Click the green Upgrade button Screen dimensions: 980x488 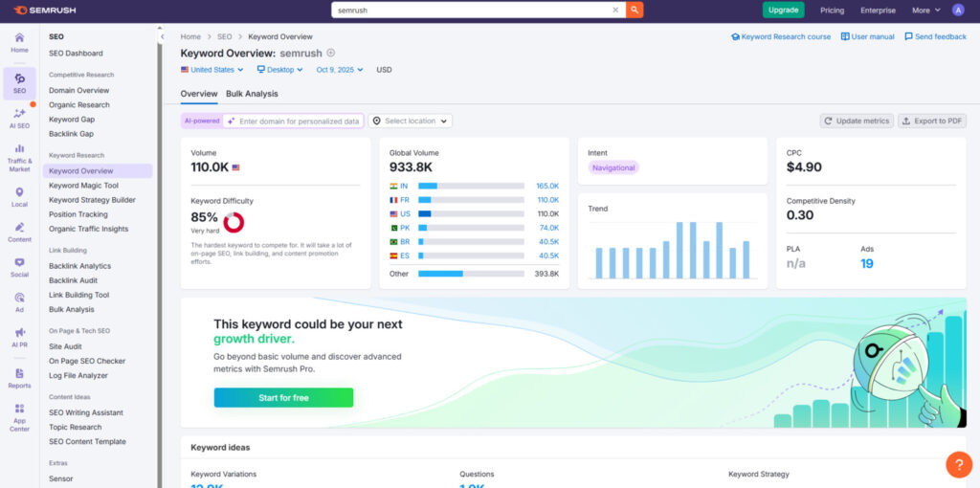(x=783, y=10)
